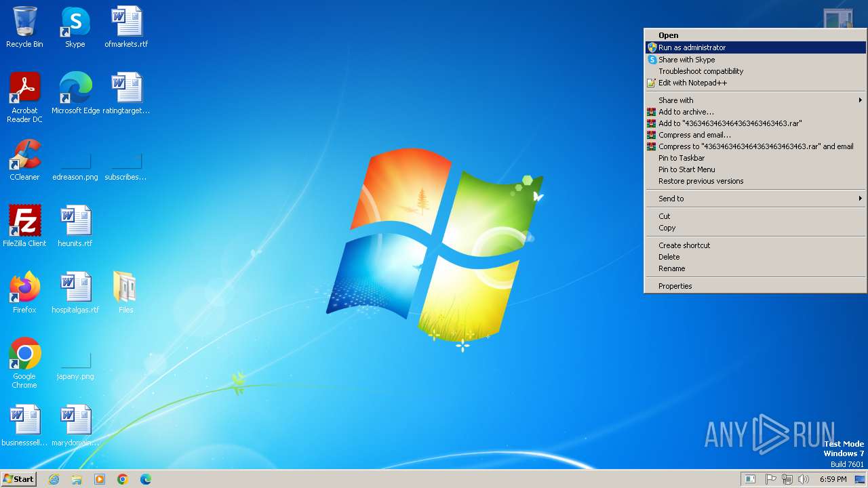Launch the media player taskbar icon

click(x=100, y=479)
